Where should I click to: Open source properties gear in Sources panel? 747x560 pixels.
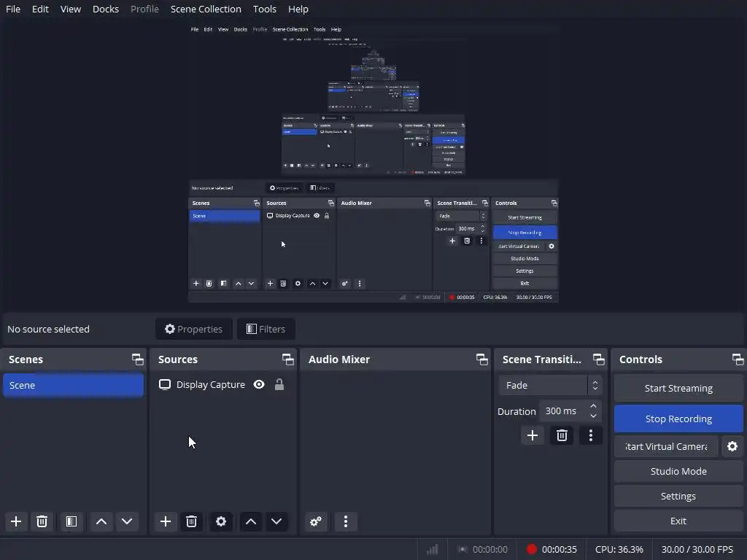pyautogui.click(x=221, y=521)
